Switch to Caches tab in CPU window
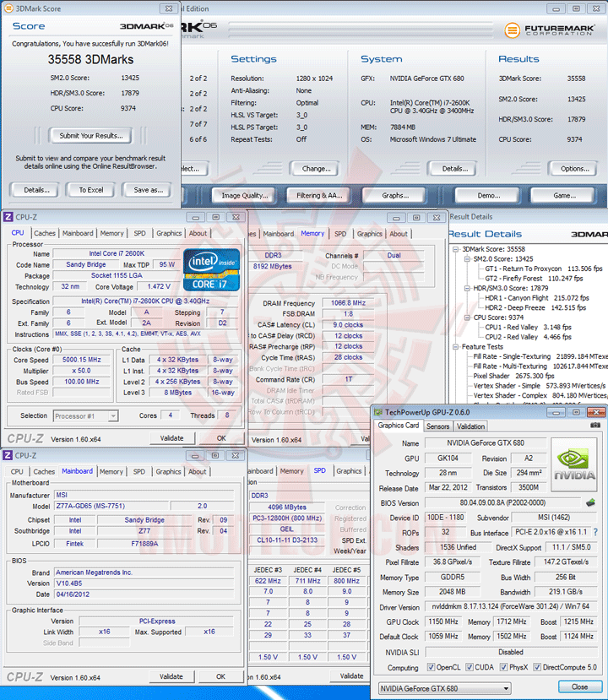Viewport: 608px width, 700px height. coord(45,233)
